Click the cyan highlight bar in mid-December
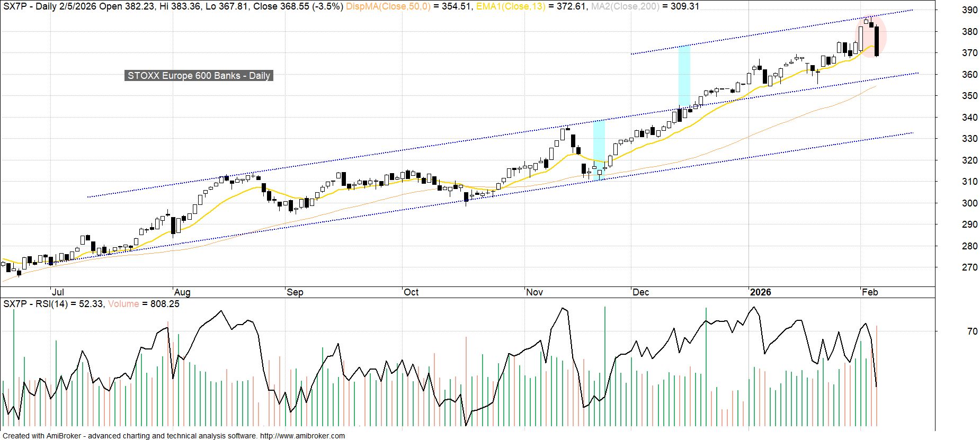This screenshot has height=440, width=980. click(x=684, y=77)
